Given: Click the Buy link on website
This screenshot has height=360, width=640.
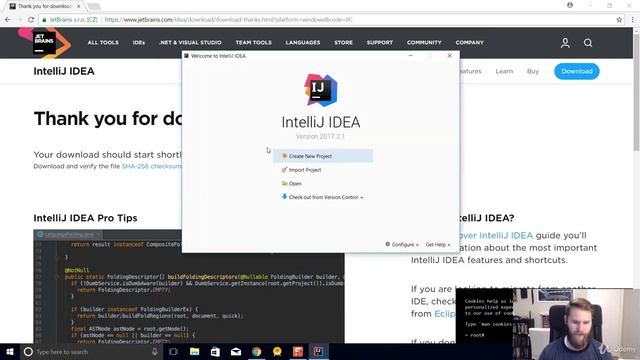Looking at the screenshot, I should (x=533, y=71).
